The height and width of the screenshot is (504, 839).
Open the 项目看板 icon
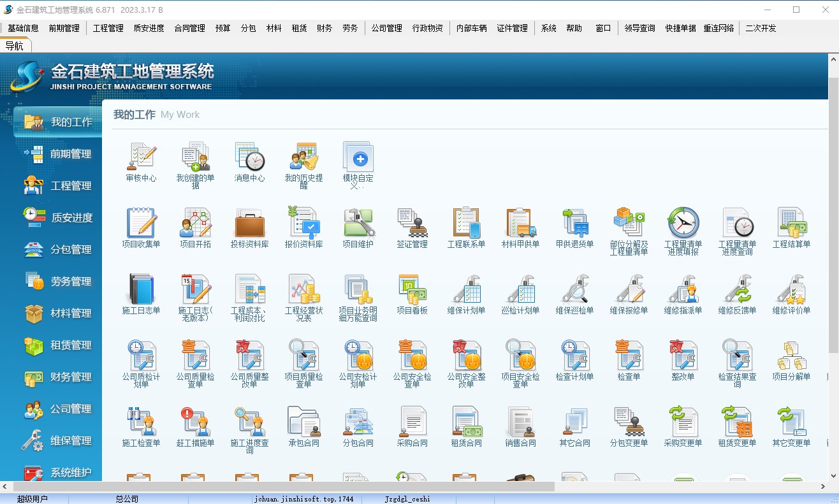click(412, 289)
